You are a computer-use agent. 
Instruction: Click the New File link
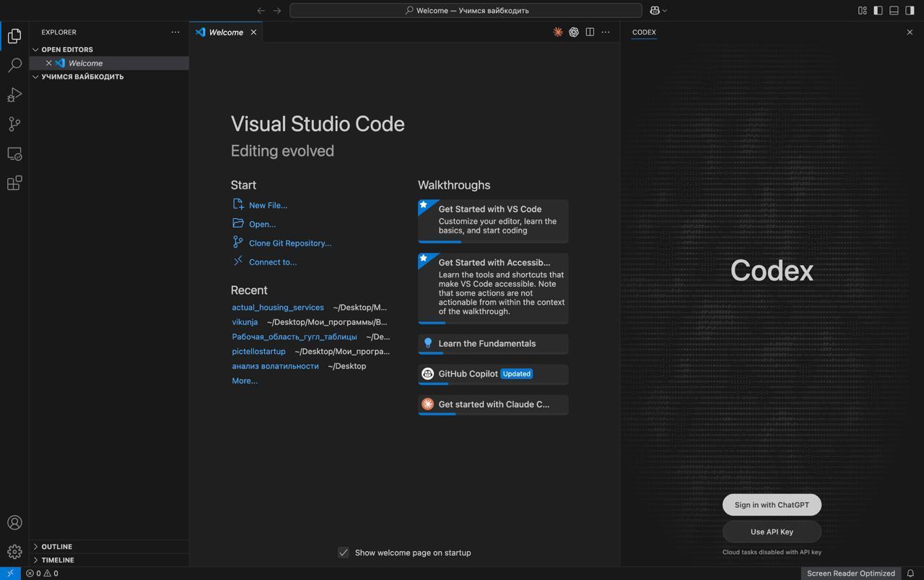click(x=268, y=205)
